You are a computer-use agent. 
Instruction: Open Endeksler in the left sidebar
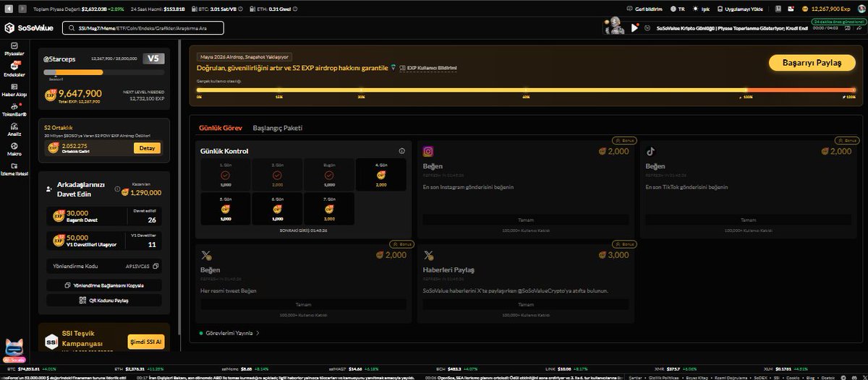[14, 69]
